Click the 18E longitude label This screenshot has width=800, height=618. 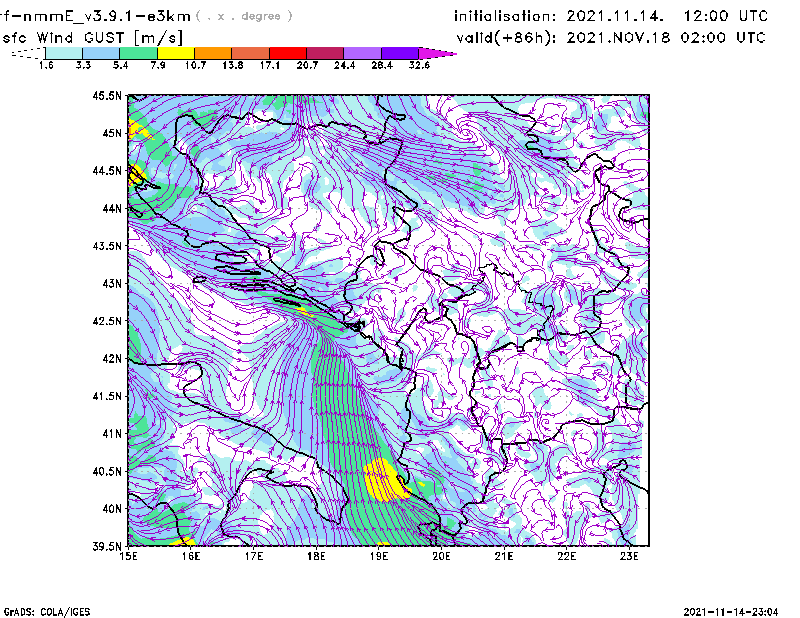point(316,556)
